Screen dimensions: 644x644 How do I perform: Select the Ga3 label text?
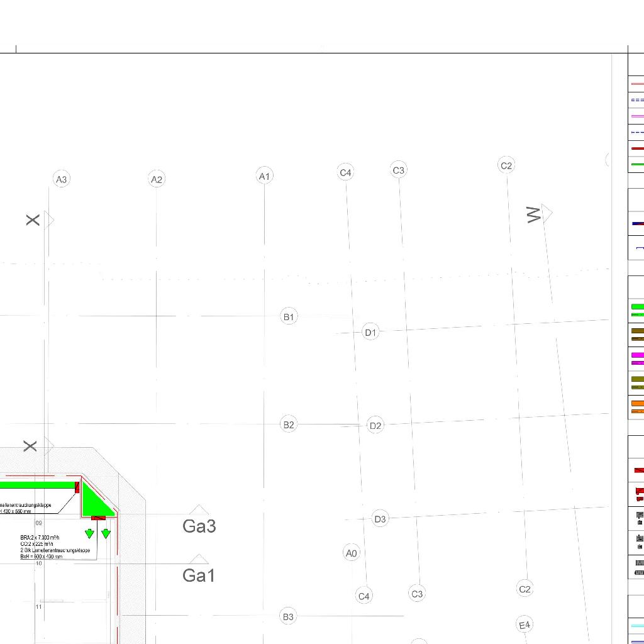tap(199, 526)
